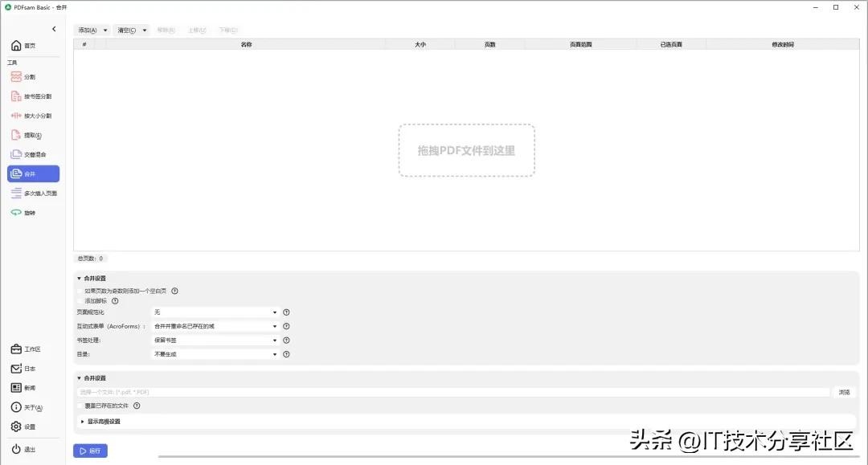Viewport: 868px width, 465px height.
Task: Toggle the 添加脚标 footer checkbox
Action: (80, 301)
